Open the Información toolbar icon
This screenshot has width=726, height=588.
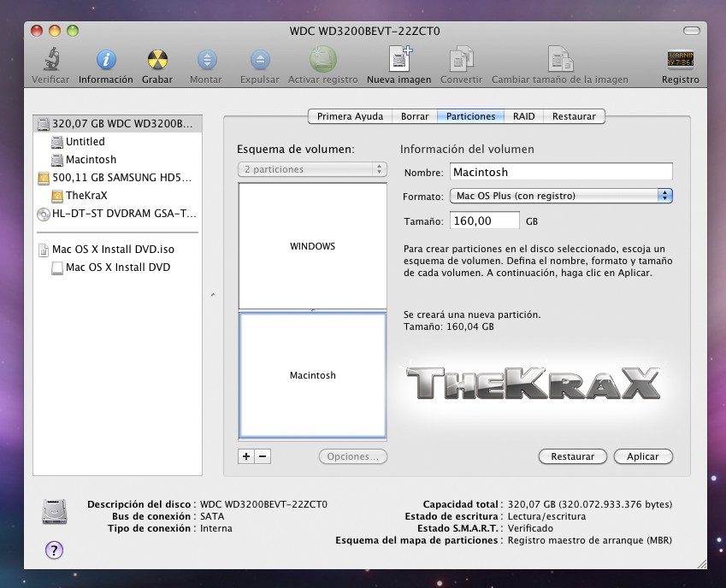click(x=106, y=60)
